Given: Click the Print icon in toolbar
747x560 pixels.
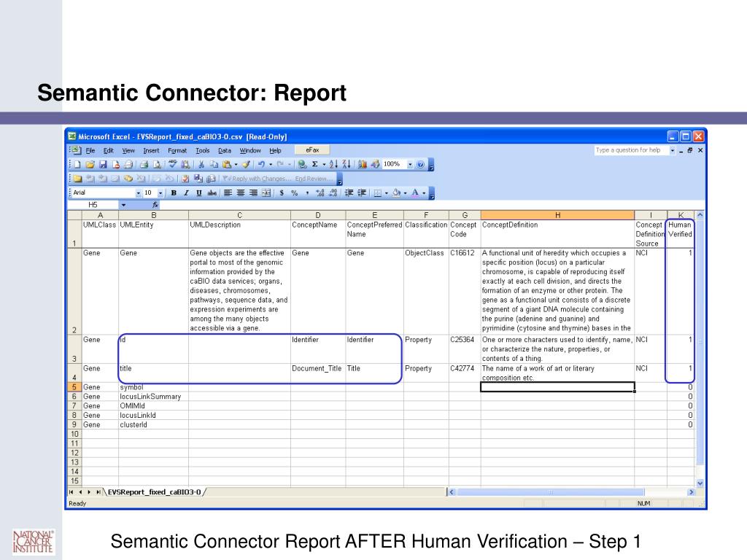Looking at the screenshot, I should [144, 165].
